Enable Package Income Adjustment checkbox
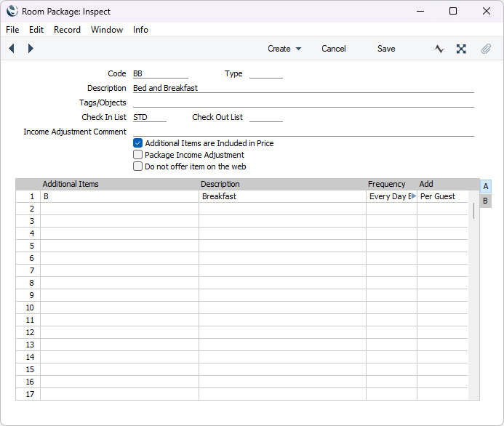This screenshot has height=426, width=504. [138, 155]
